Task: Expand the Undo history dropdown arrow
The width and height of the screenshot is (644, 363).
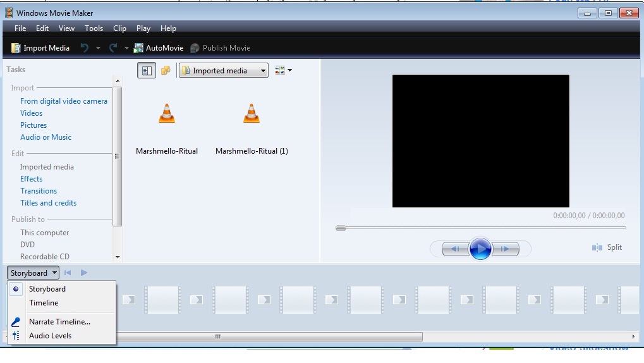Action: coord(98,48)
